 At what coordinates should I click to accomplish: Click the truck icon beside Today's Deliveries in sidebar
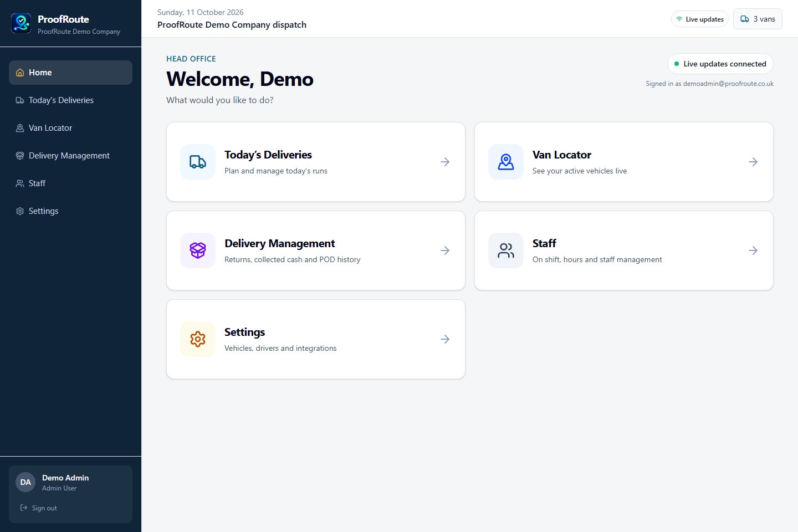coord(20,100)
